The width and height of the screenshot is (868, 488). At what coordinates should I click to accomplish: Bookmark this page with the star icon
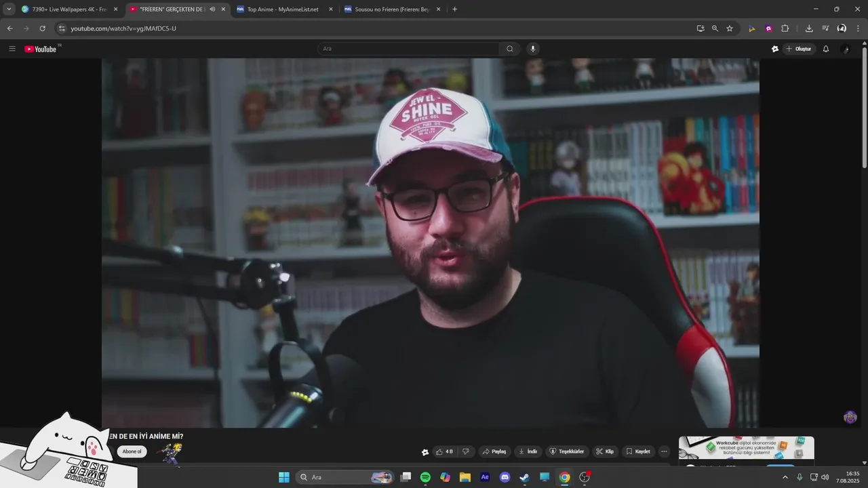pyautogui.click(x=730, y=28)
